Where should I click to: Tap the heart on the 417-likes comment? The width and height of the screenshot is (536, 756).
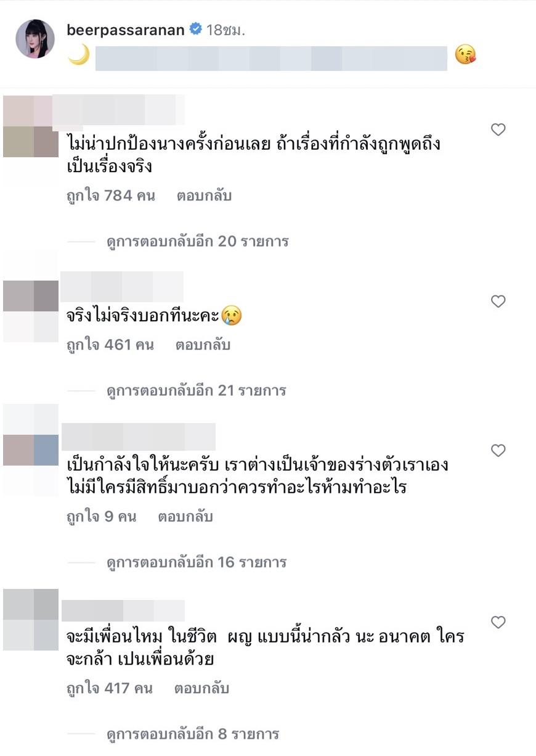498,622
